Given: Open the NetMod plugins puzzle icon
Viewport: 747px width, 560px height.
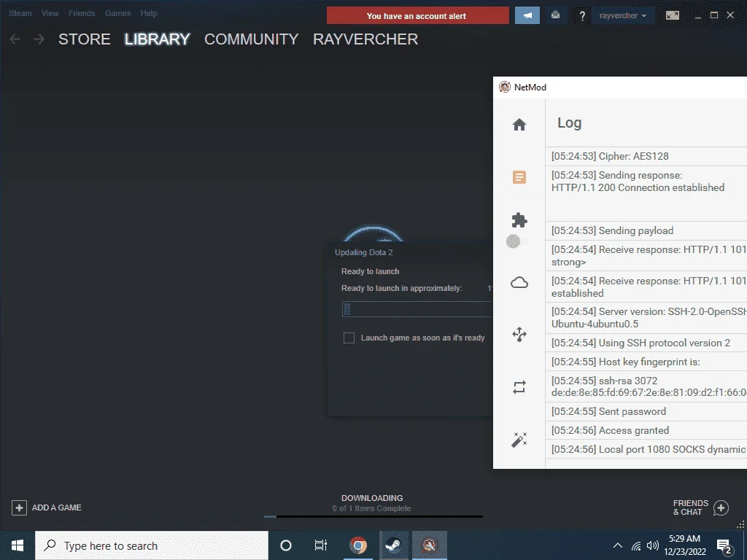Looking at the screenshot, I should click(519, 220).
